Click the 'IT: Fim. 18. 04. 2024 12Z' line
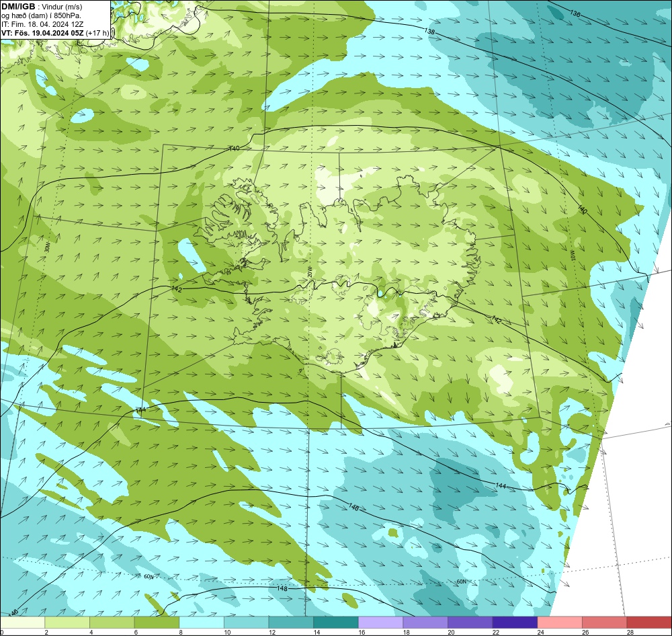This screenshot has width=672, height=636. tap(42, 24)
